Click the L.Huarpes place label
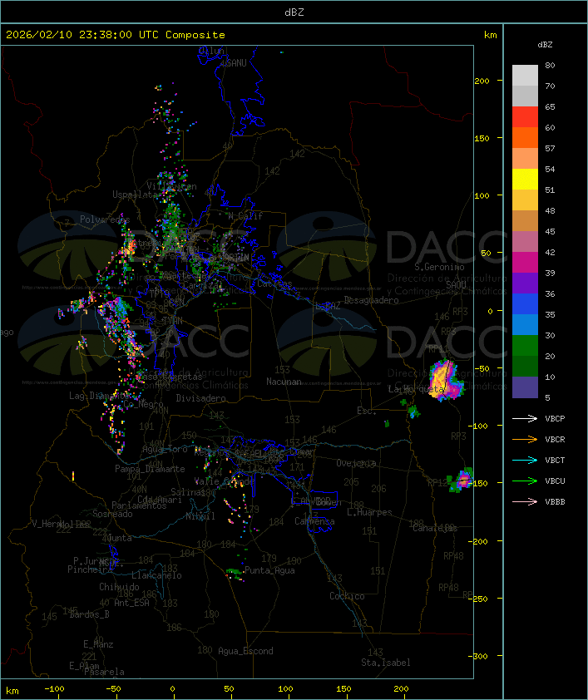The width and height of the screenshot is (588, 700). [x=369, y=512]
